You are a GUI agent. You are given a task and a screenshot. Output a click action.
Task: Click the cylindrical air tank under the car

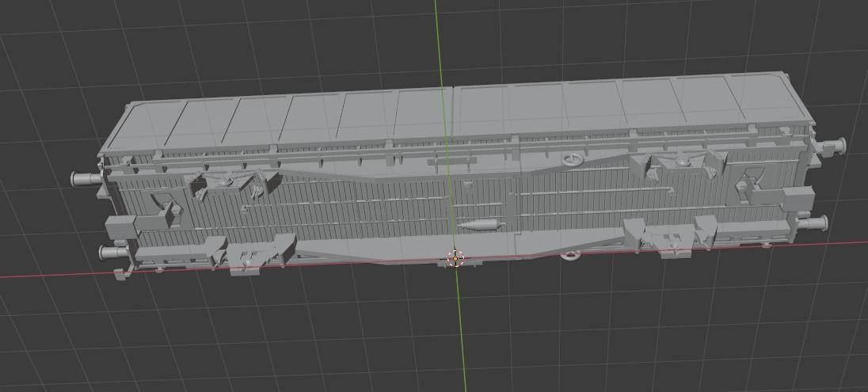[481, 226]
